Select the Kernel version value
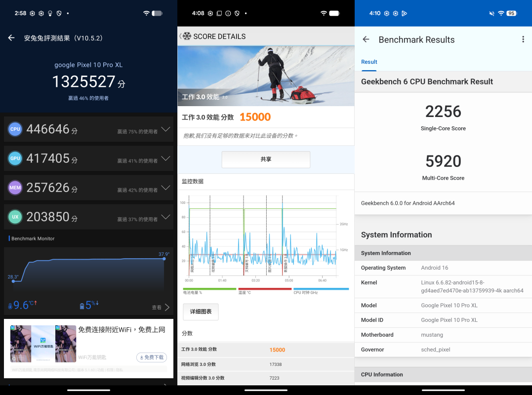 (472, 286)
